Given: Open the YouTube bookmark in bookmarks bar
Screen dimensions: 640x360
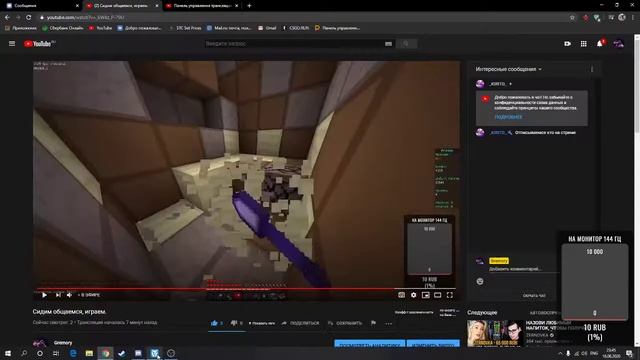Looking at the screenshot, I should point(100,28).
